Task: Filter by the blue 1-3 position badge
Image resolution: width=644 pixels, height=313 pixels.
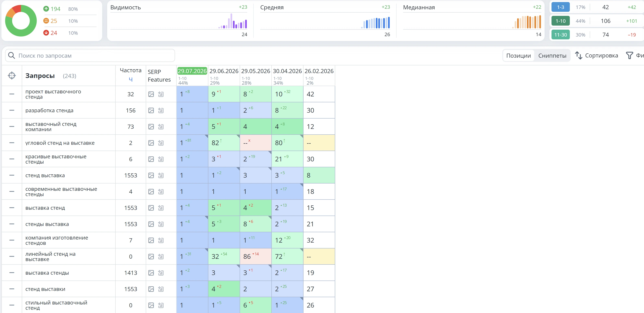Action: tap(560, 7)
